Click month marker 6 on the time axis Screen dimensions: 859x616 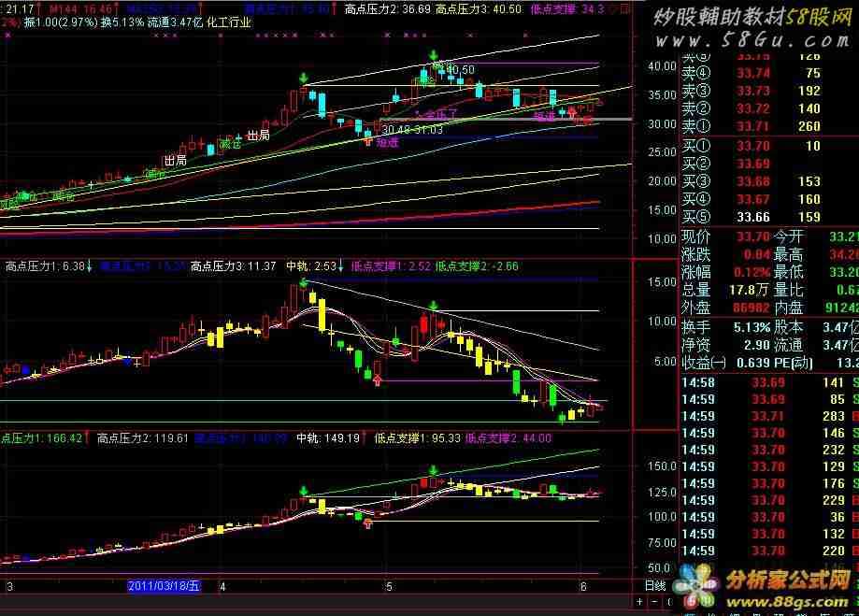[583, 586]
